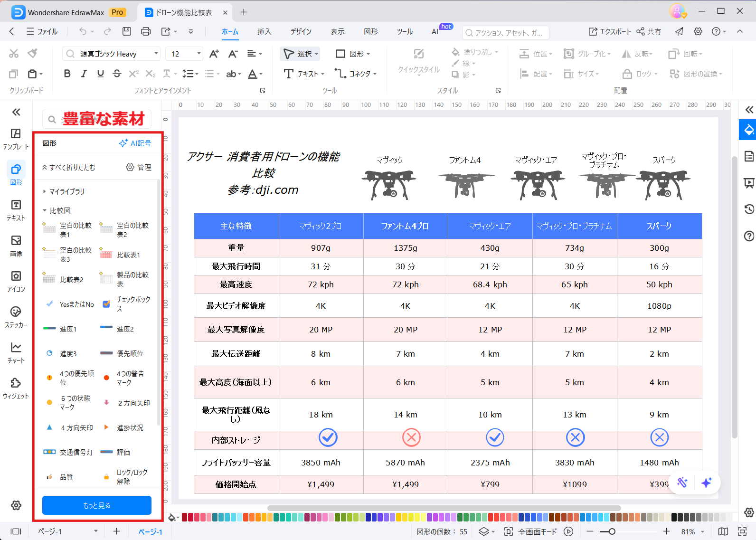This screenshot has height=540, width=756.
Task: Open the help question-mark icon in the right sidebar
Action: pyautogui.click(x=749, y=236)
